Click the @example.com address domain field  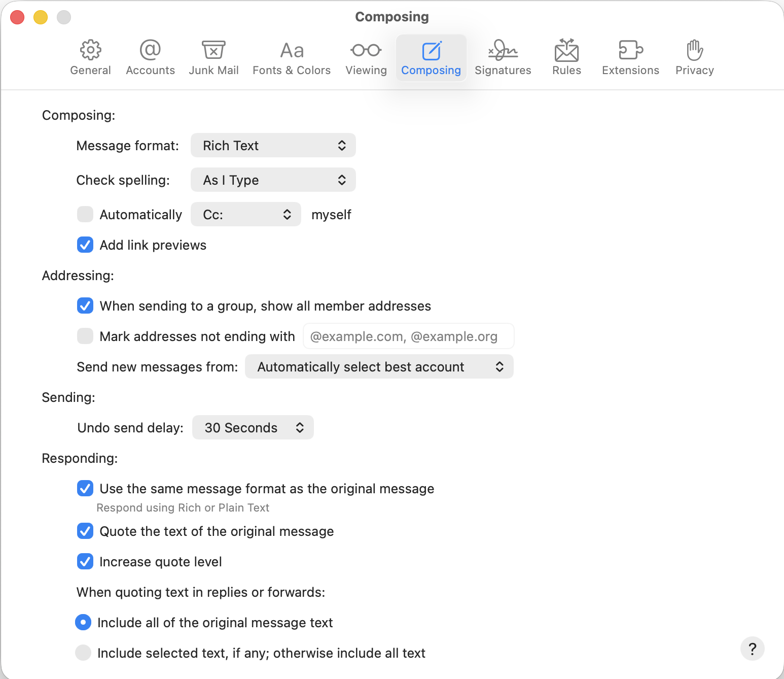pyautogui.click(x=409, y=336)
